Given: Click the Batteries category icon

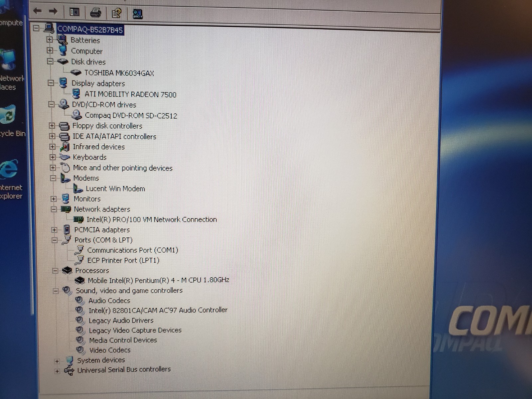Looking at the screenshot, I should pyautogui.click(x=62, y=40).
